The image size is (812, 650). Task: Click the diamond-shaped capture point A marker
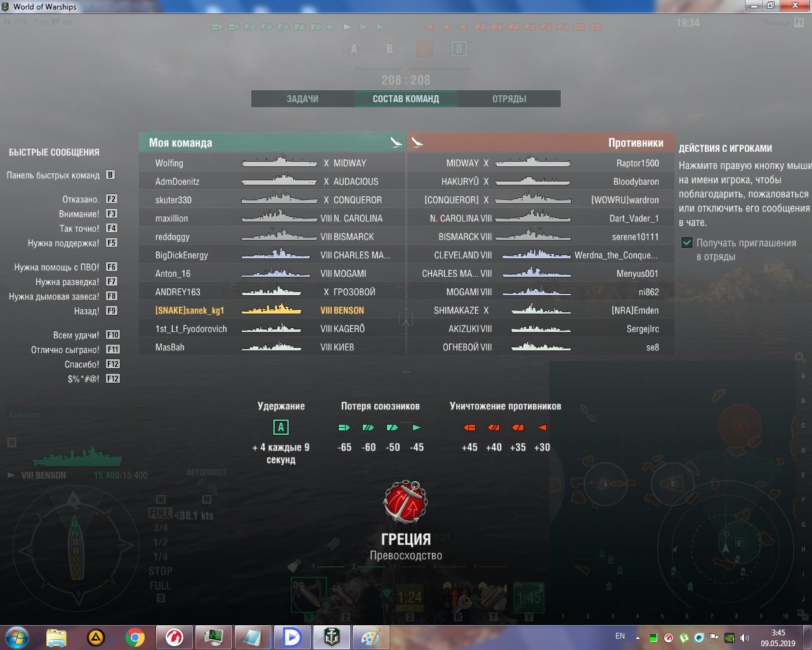354,49
